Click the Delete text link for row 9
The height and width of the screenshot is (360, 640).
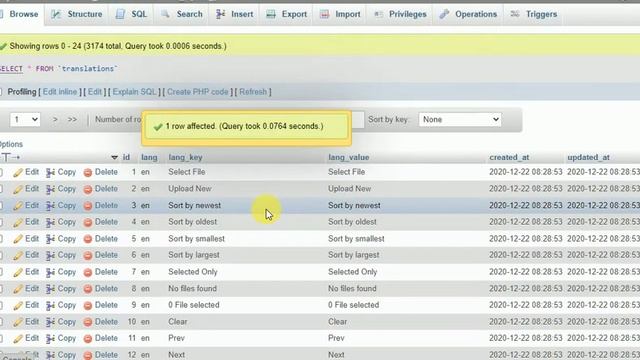[x=106, y=305]
